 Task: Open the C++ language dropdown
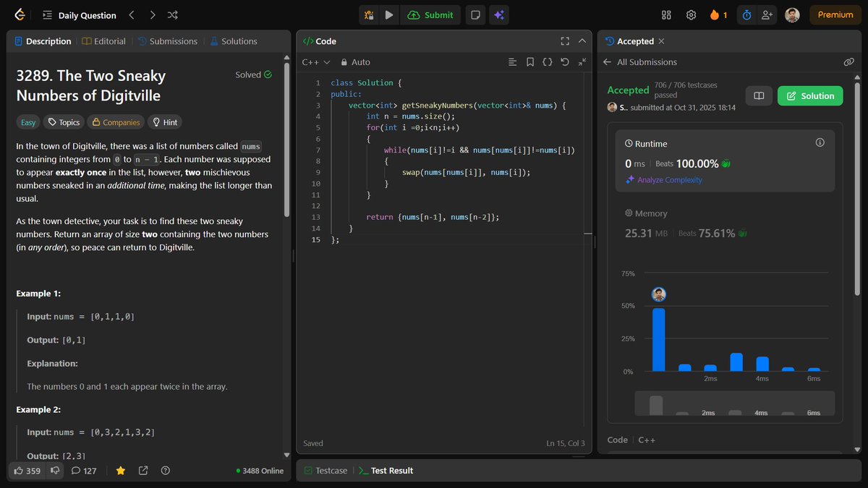click(316, 62)
